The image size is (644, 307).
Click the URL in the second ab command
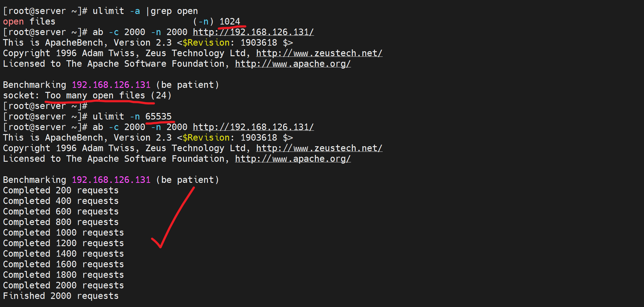pos(253,127)
